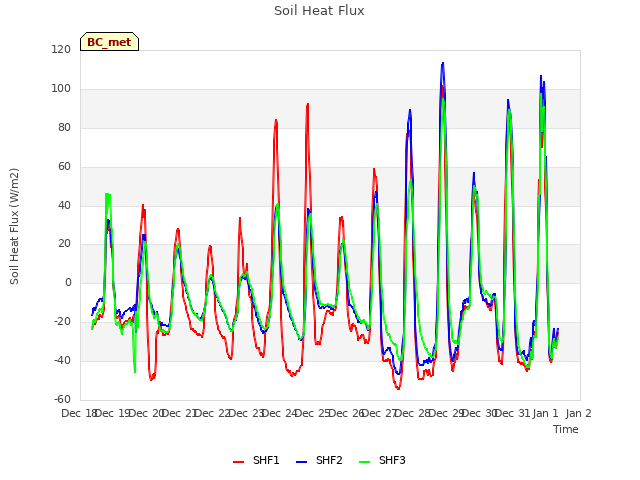This screenshot has width=640, height=480.
Task: Click the -40 y-axis tick label
Action: (x=62, y=360)
